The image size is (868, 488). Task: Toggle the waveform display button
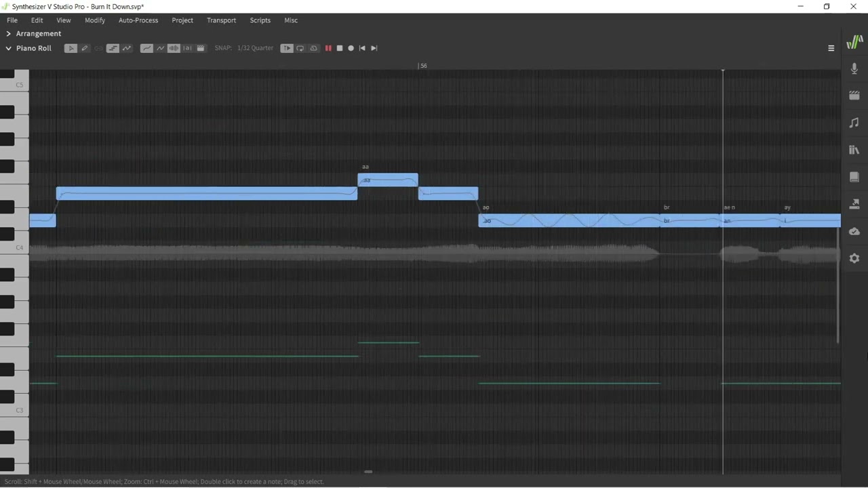point(174,48)
